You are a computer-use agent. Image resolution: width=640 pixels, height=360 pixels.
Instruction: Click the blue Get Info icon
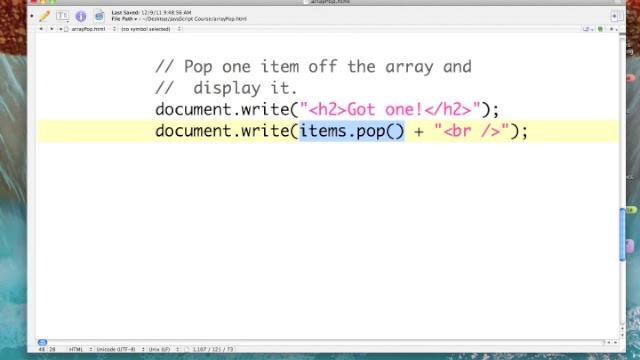click(x=81, y=16)
